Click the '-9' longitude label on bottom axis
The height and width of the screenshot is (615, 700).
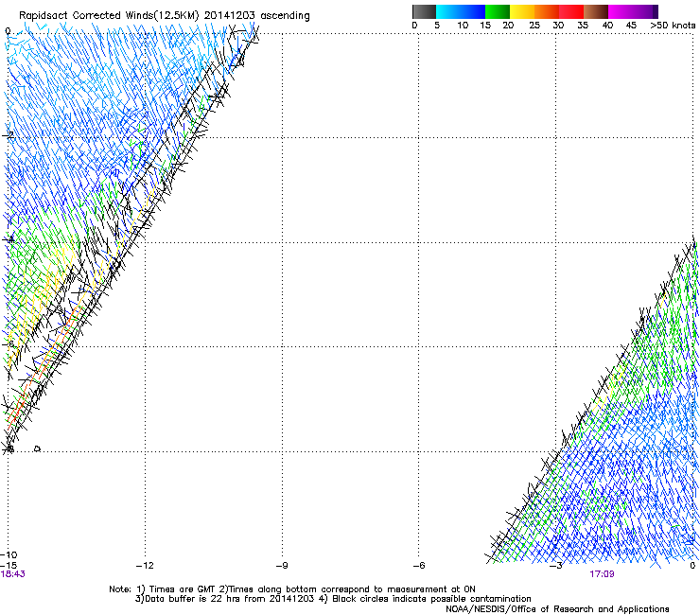coord(282,566)
